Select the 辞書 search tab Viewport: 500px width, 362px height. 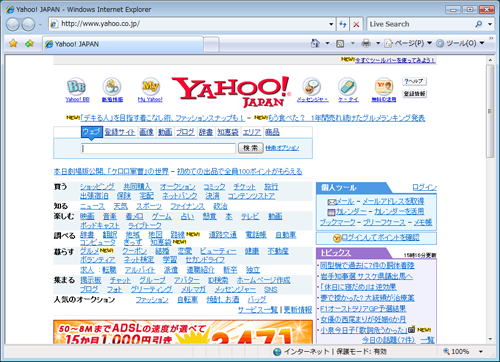(x=206, y=132)
